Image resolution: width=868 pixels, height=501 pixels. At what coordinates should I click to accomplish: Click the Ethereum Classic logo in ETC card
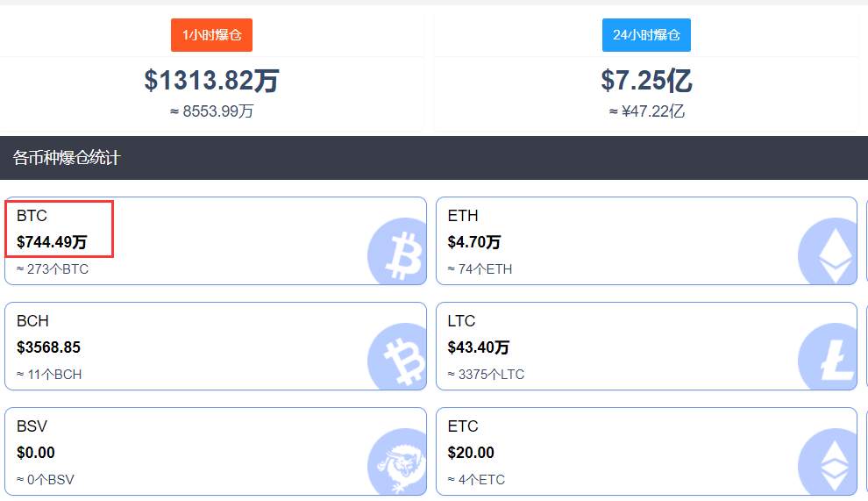pyautogui.click(x=828, y=462)
